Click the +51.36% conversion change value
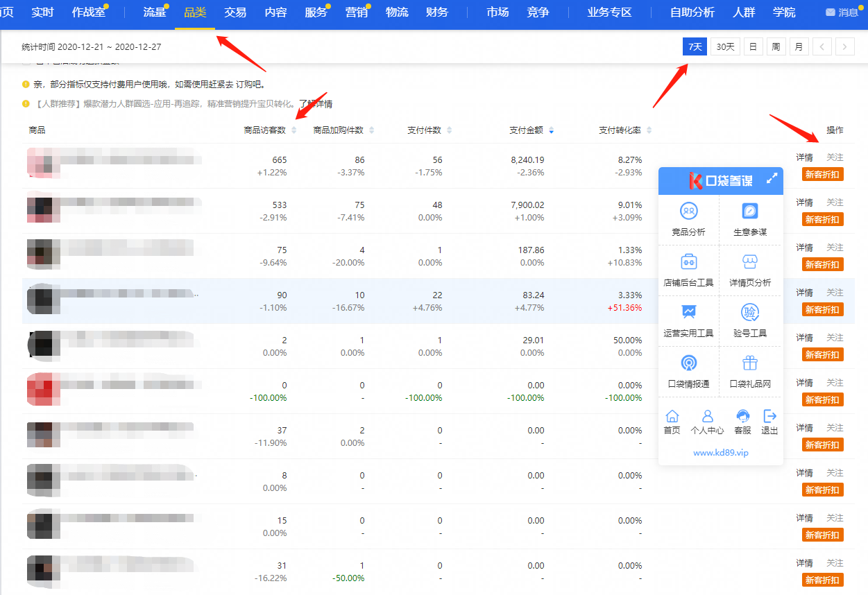 click(x=624, y=308)
